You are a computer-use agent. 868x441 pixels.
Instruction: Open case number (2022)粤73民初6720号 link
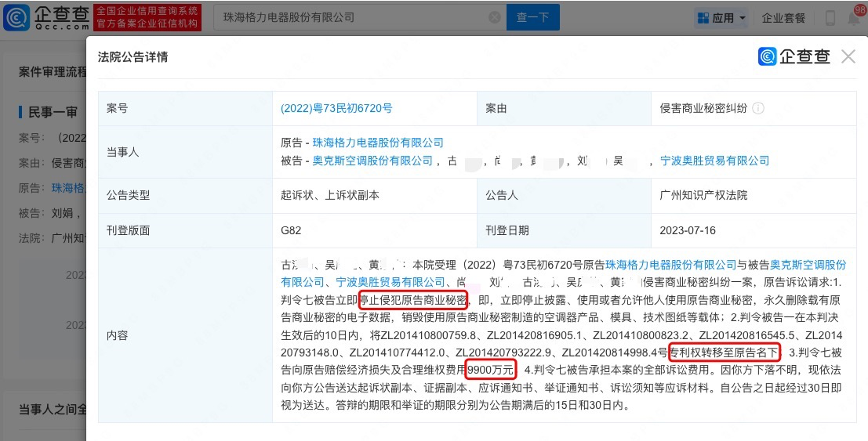tap(336, 108)
